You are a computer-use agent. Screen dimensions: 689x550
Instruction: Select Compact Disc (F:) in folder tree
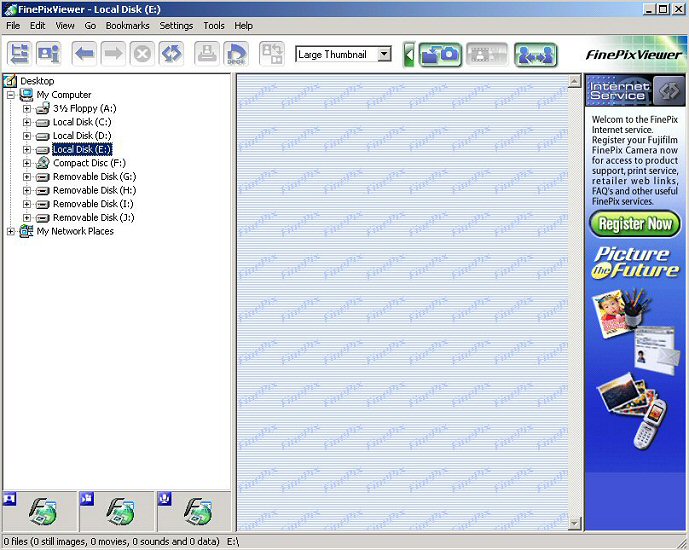tap(89, 163)
